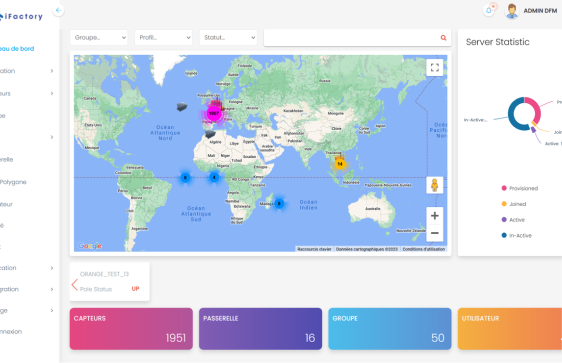
Task: Toggle the map fullscreen view
Action: [435, 67]
